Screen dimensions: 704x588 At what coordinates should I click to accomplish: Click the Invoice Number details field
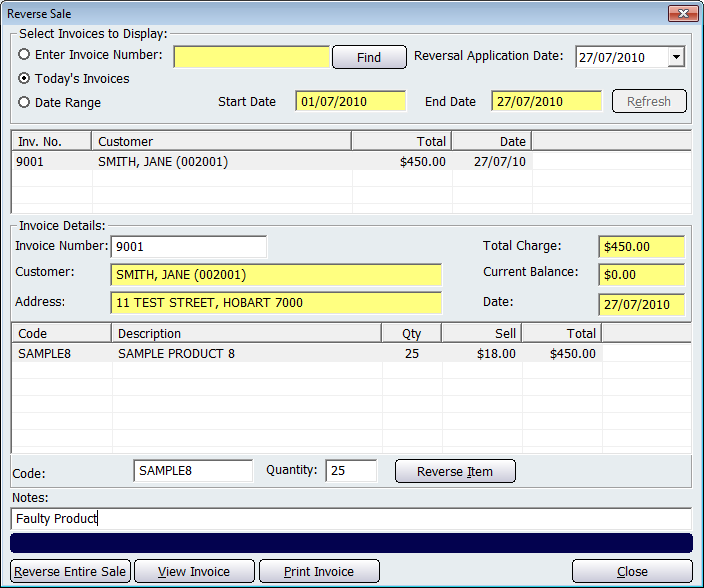coord(189,246)
